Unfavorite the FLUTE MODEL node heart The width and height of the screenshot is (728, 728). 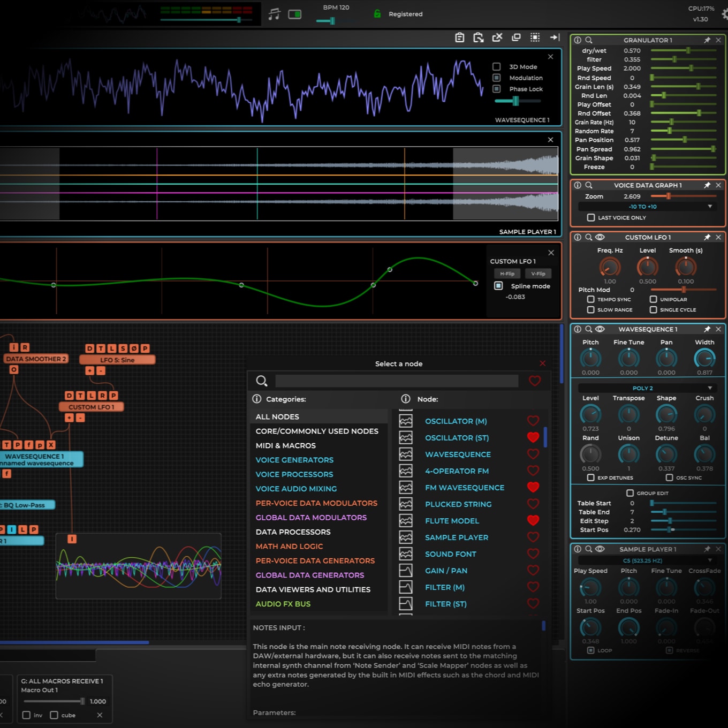click(533, 520)
